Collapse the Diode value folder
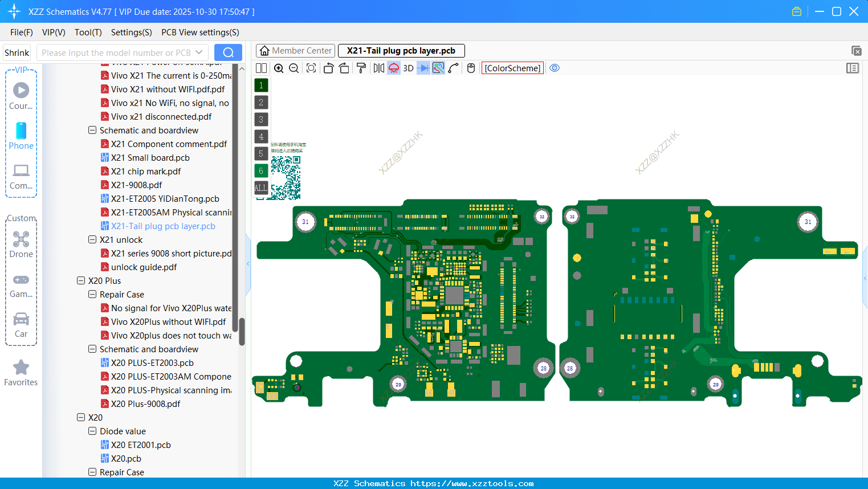This screenshot has width=868, height=489. coord(92,431)
